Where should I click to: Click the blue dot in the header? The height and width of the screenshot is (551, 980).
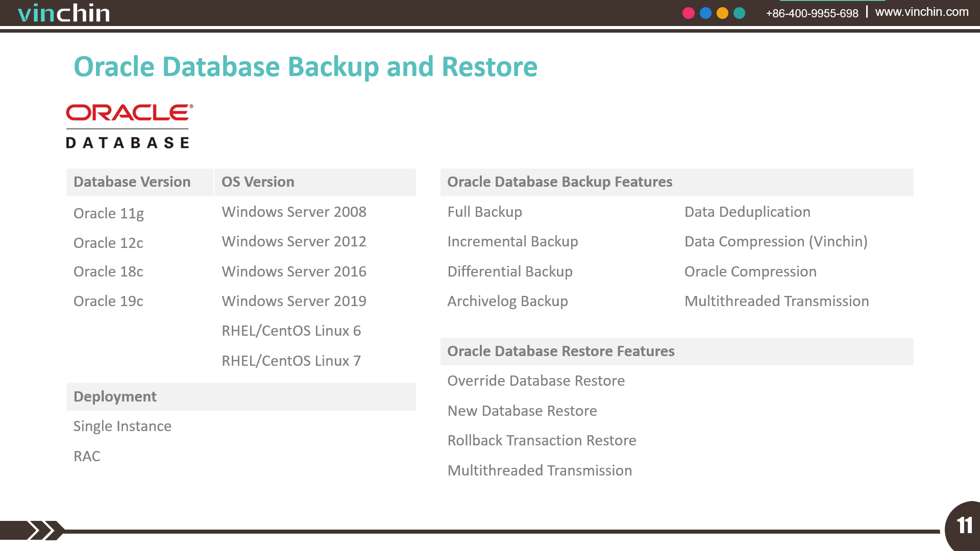point(705,13)
